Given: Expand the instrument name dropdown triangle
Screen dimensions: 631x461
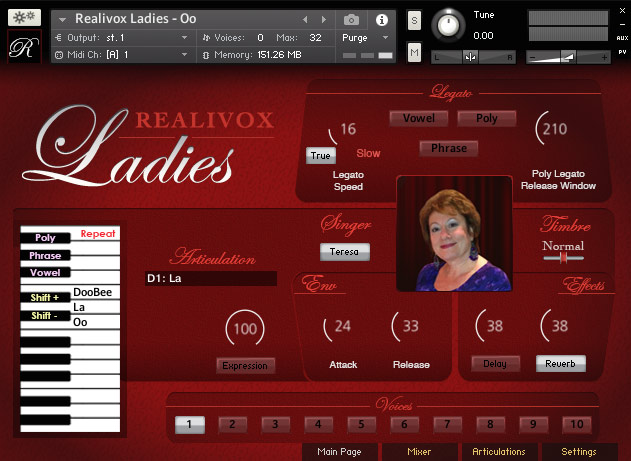Looking at the screenshot, I should coord(62,19).
